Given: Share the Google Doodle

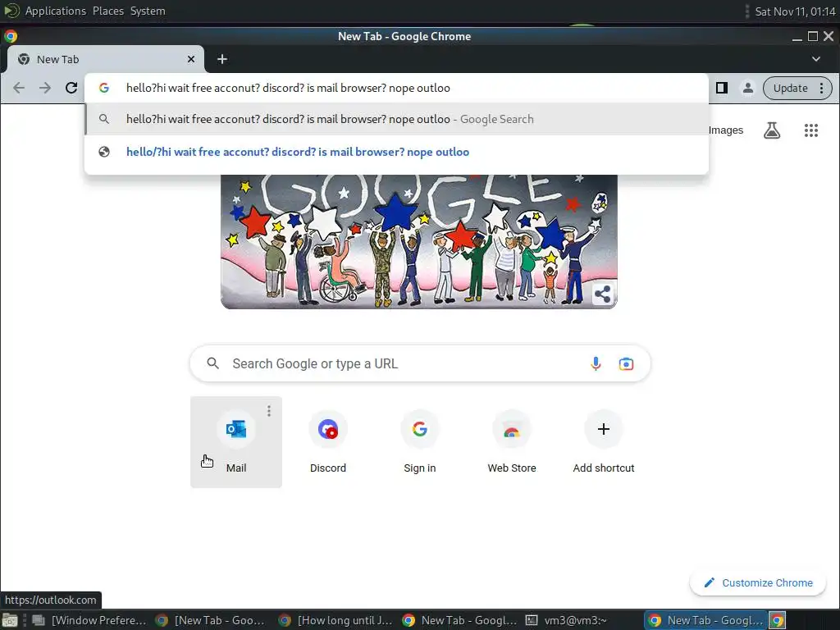Looking at the screenshot, I should coord(603,294).
